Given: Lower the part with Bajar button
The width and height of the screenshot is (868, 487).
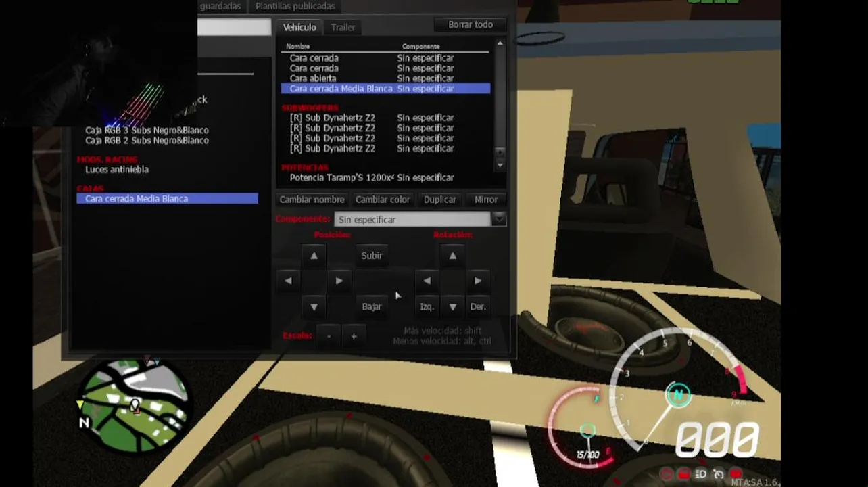Looking at the screenshot, I should (372, 306).
